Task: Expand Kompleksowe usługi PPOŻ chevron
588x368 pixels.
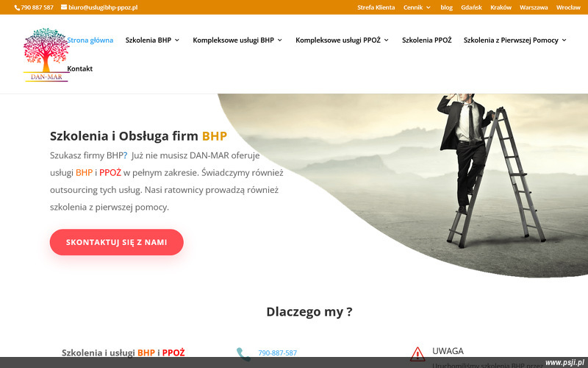Action: (387, 40)
